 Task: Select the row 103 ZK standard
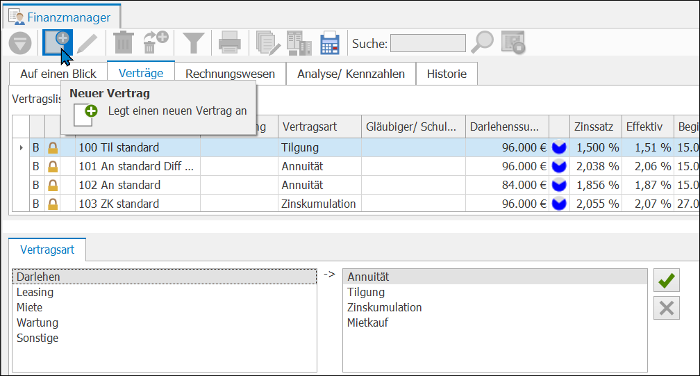click(x=355, y=204)
